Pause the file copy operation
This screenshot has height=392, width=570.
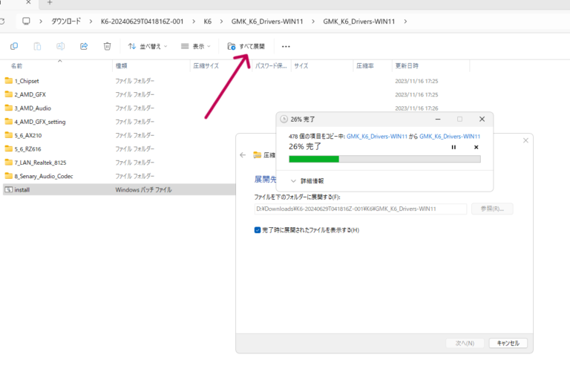click(x=453, y=147)
